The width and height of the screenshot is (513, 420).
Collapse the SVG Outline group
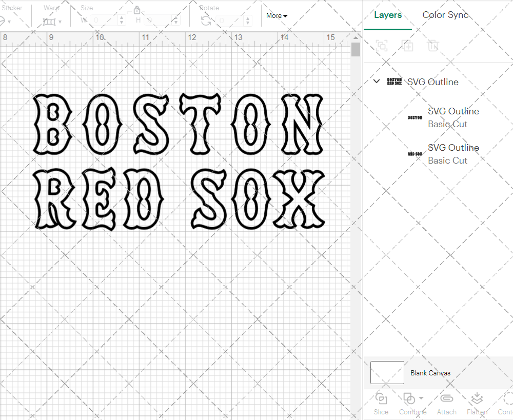click(377, 82)
